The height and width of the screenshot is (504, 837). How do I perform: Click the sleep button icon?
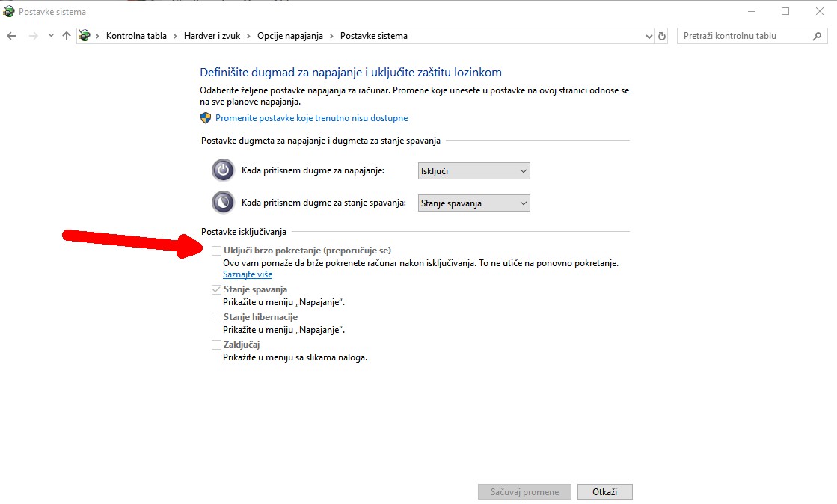coord(223,203)
